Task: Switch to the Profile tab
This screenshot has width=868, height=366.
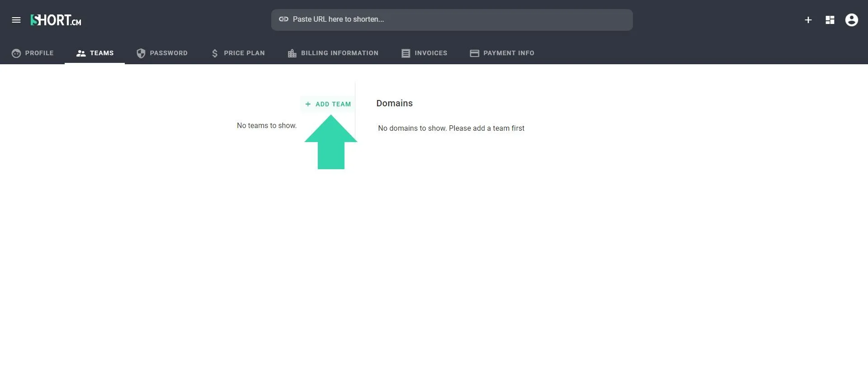Action: [x=33, y=53]
